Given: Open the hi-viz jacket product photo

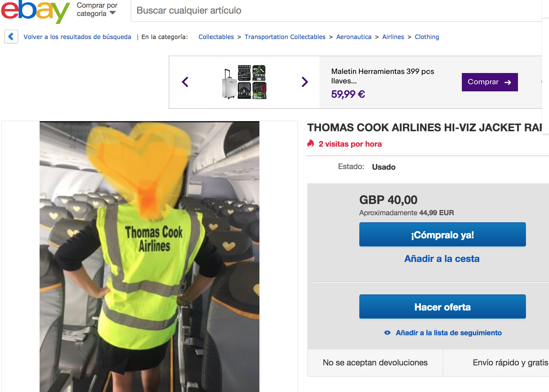Looking at the screenshot, I should point(150,257).
